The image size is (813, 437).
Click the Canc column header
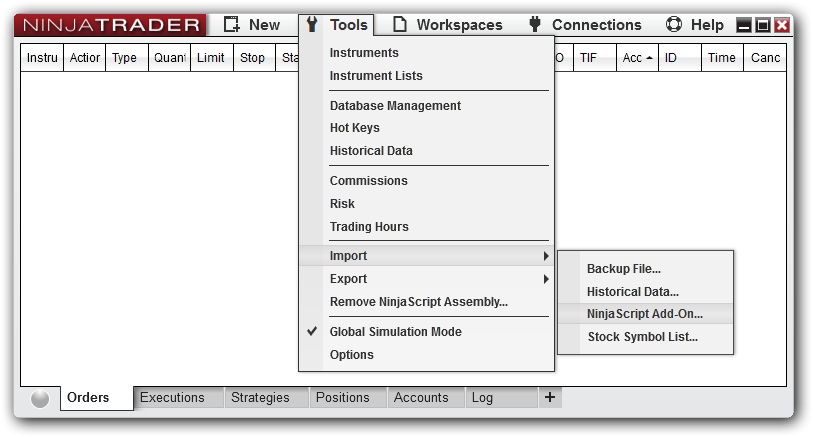click(765, 58)
